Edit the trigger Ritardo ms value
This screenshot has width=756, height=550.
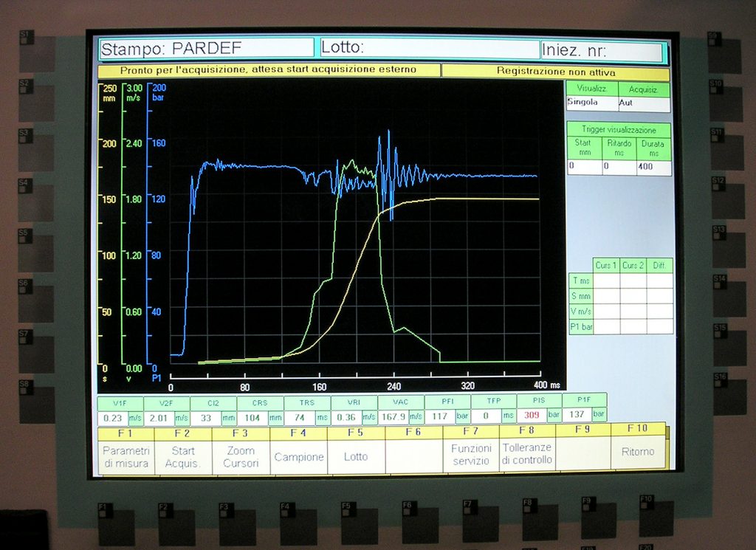(619, 168)
